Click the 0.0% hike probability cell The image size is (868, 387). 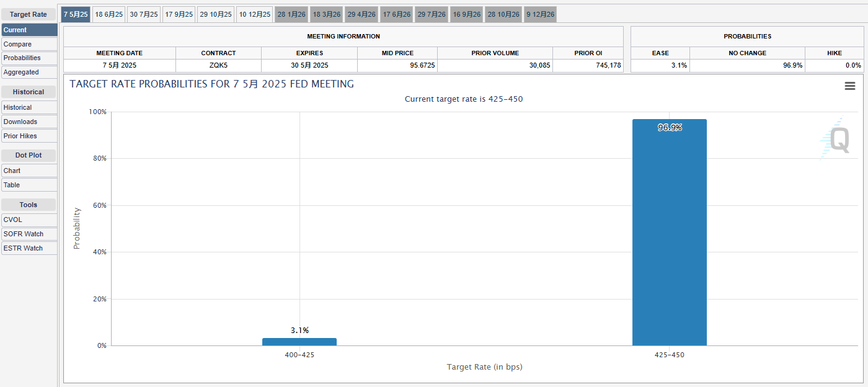835,65
